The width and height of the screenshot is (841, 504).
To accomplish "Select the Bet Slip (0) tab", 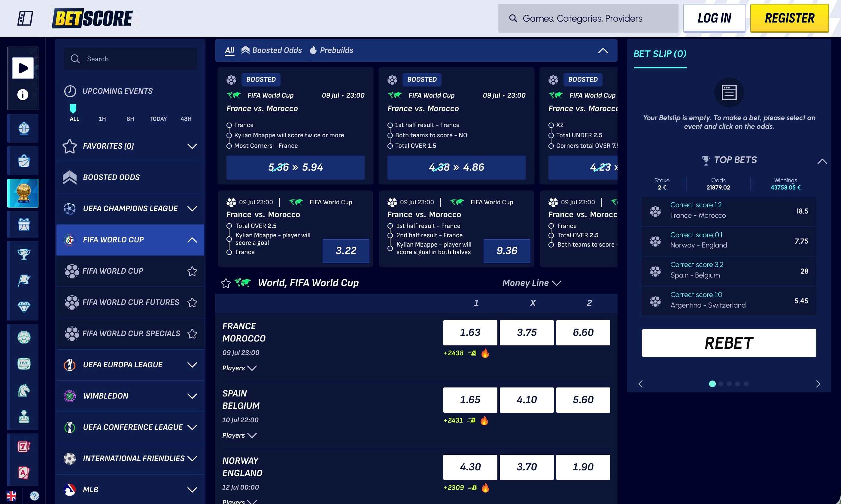I will (x=660, y=54).
